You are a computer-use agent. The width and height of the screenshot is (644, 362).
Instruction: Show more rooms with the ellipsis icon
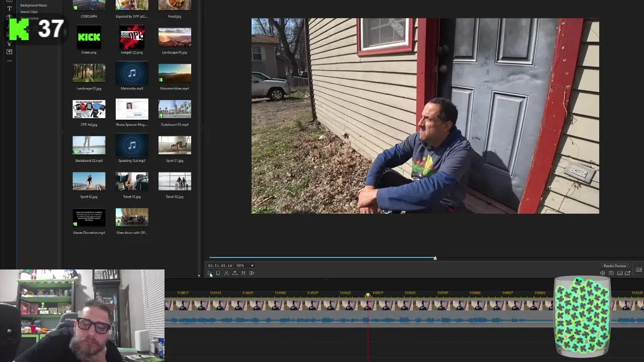(x=9, y=61)
